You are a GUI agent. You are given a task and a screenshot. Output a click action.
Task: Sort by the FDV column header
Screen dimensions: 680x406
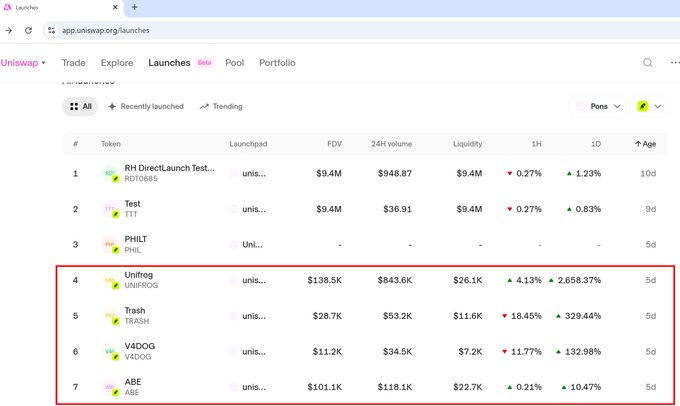334,144
